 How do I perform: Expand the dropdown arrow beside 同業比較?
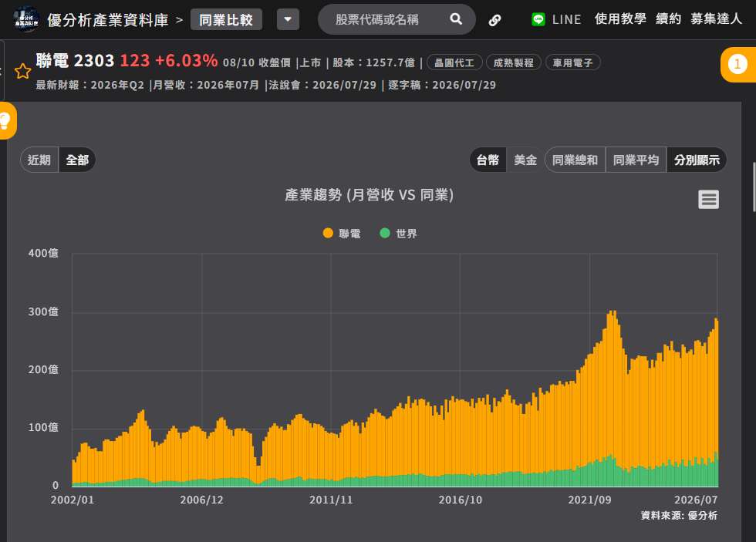(x=288, y=20)
